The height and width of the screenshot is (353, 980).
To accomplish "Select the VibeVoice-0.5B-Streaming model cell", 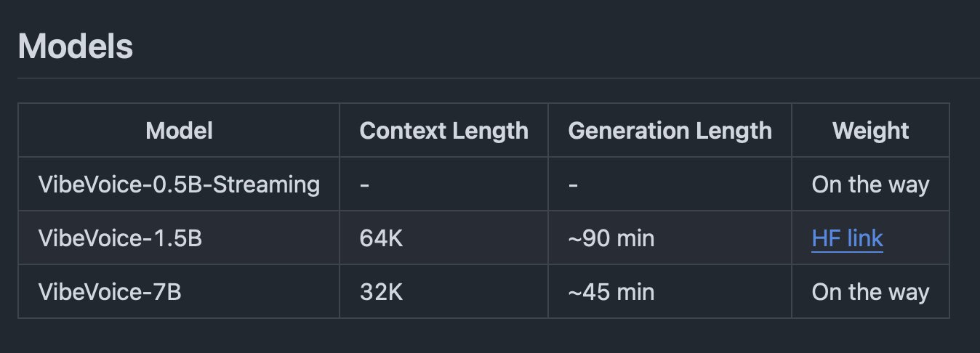I will point(179,184).
